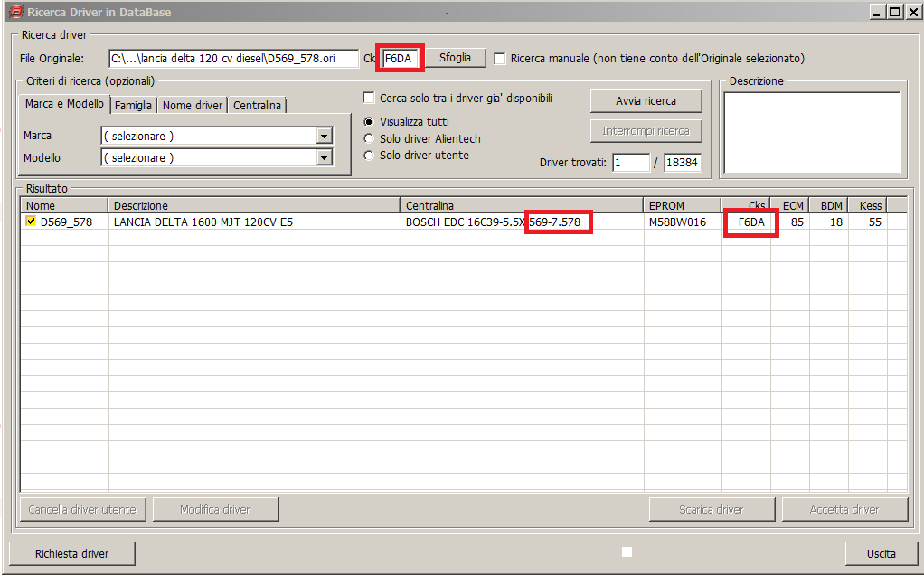The image size is (924, 575).
Task: Choose Solo driver Alientech option
Action: click(x=369, y=139)
